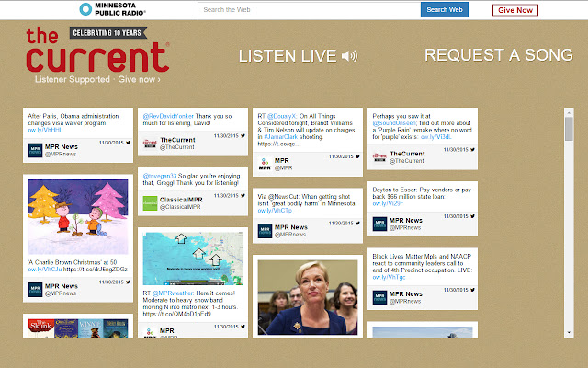Open The Current logo home link

(x=97, y=50)
